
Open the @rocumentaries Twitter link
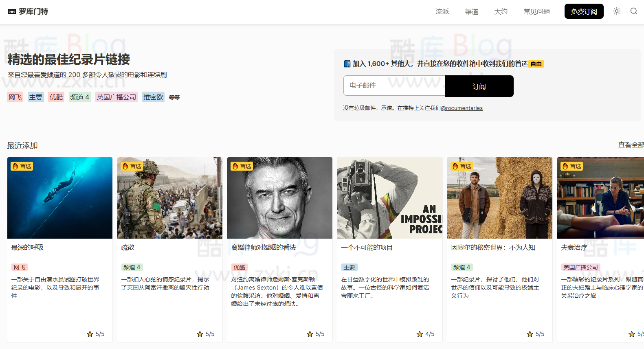tap(462, 108)
